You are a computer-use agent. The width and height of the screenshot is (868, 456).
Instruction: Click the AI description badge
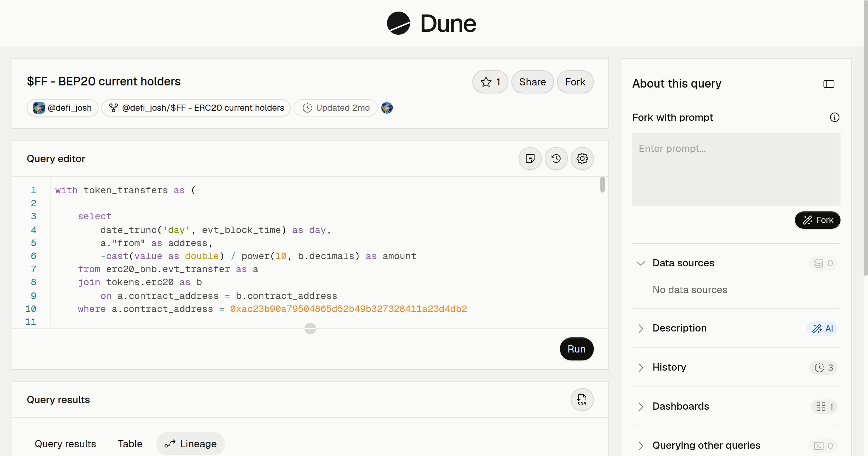tap(822, 328)
